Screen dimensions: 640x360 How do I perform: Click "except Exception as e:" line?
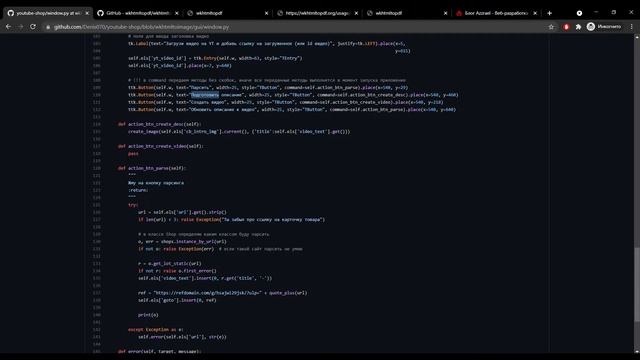pos(156,330)
